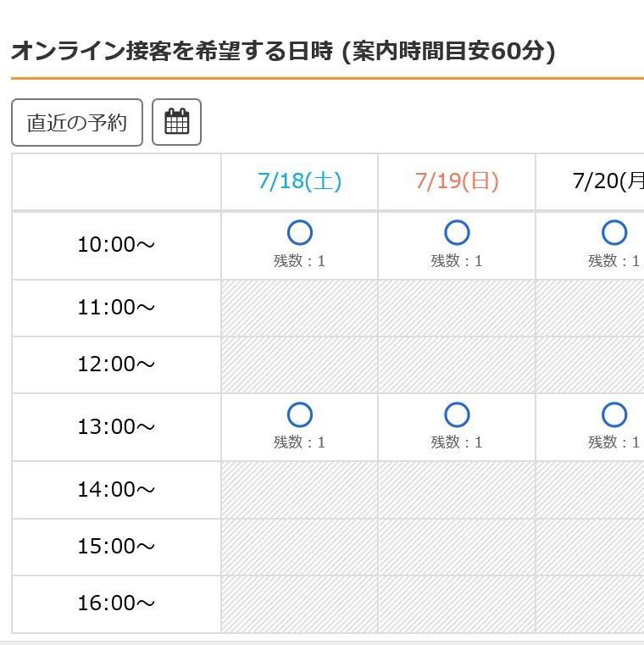Viewport: 644px width, 645px height.
Task: Select 7/19 13:00 available slot circle
Action: coord(457,414)
